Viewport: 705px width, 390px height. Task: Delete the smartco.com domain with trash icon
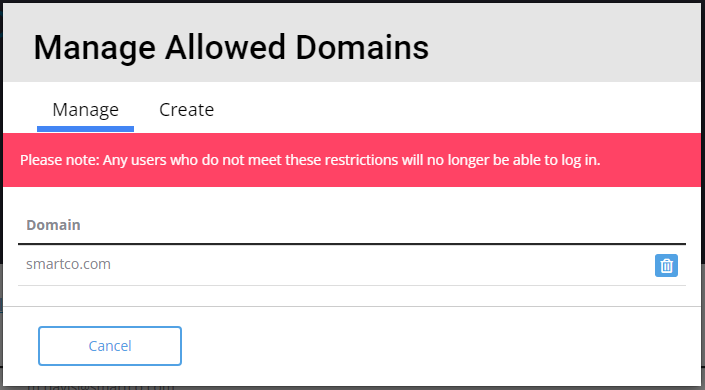[x=666, y=265]
